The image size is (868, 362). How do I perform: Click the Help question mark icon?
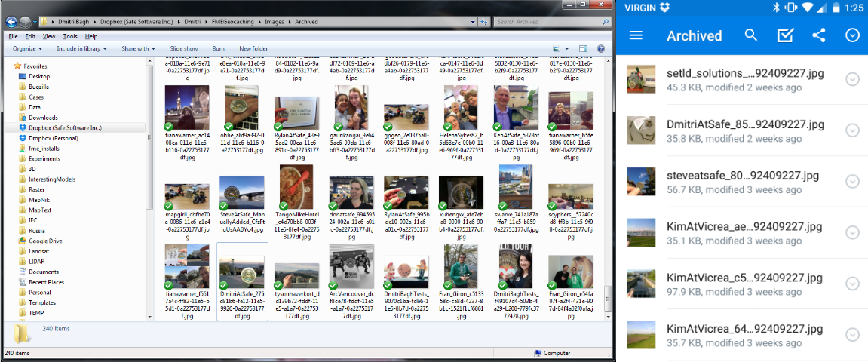coord(601,49)
